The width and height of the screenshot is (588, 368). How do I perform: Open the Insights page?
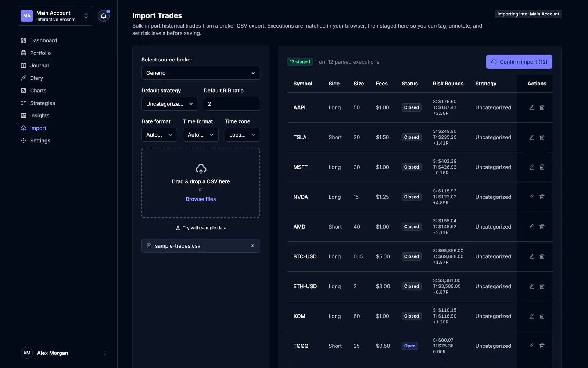(x=40, y=116)
